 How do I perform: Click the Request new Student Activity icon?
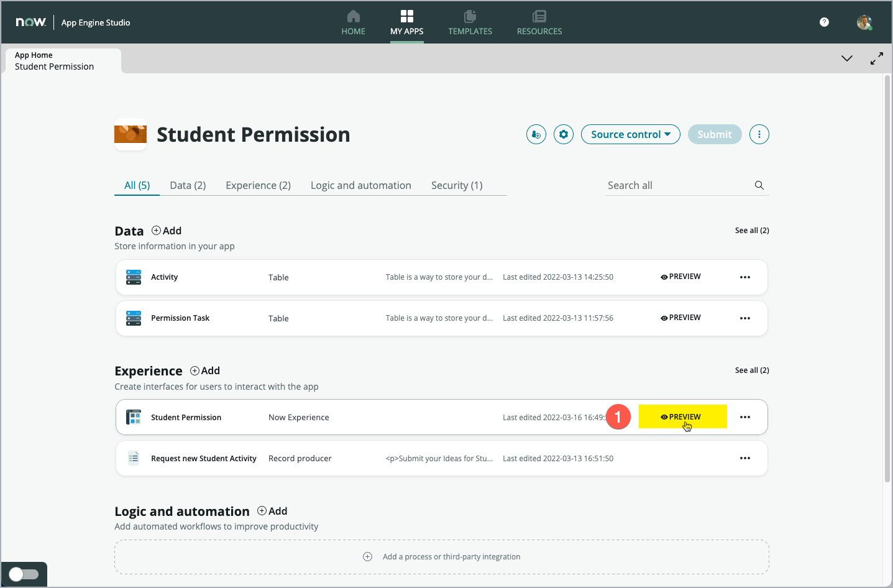point(134,458)
